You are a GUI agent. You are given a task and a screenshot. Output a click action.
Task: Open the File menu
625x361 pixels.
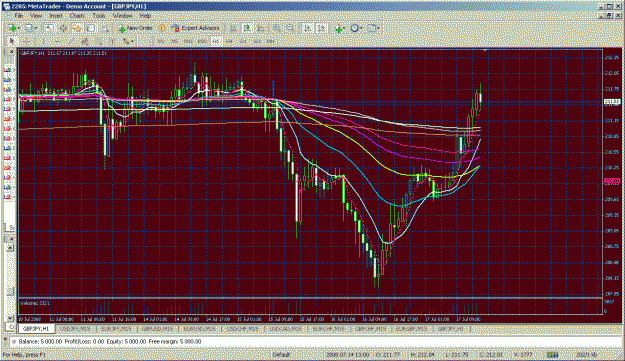(x=18, y=16)
